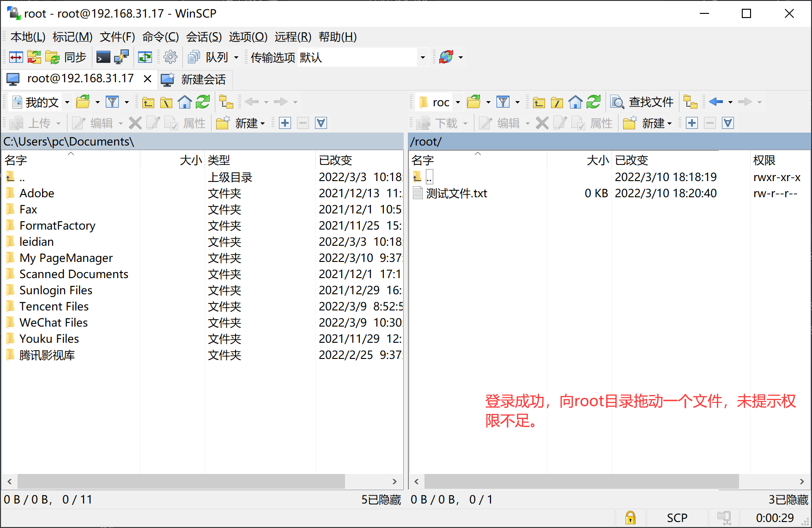Expand the dropdown next to globe icon
Image resolution: width=812 pixels, height=528 pixels.
click(461, 58)
